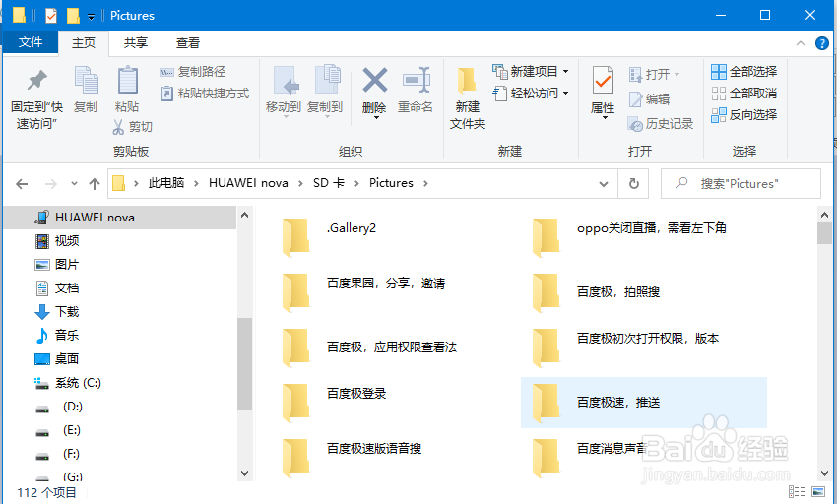Switch to Share (共享) tab

point(136,42)
